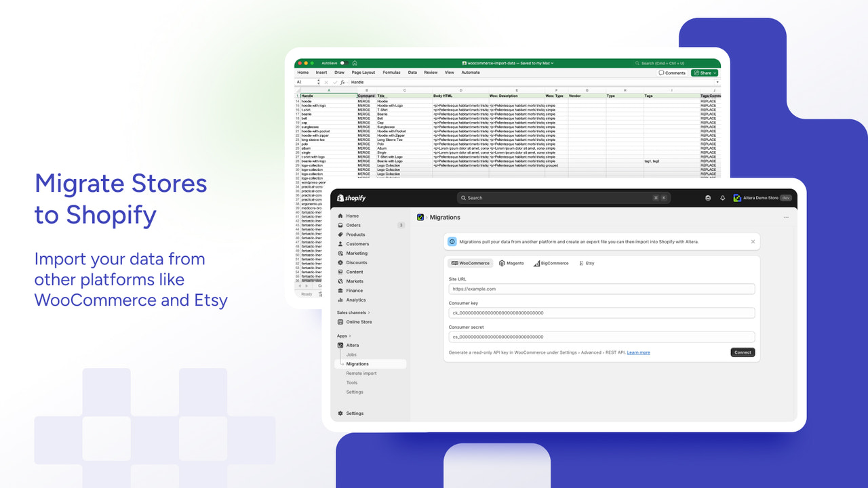Click the Analytics bar chart icon
The width and height of the screenshot is (868, 488).
340,300
